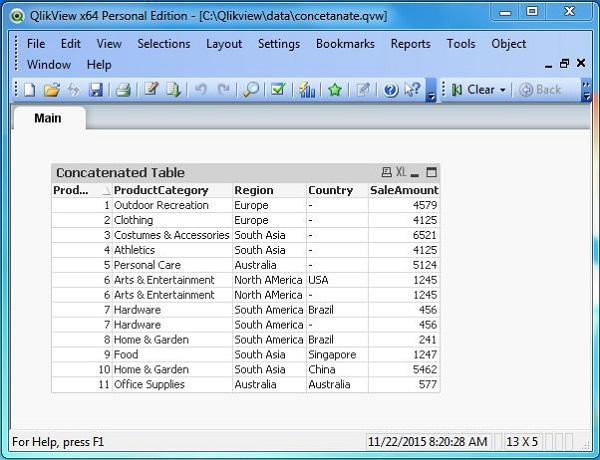Viewport: 600px width, 460px height.
Task: Select the 6521 sale amount cell
Action: point(404,235)
